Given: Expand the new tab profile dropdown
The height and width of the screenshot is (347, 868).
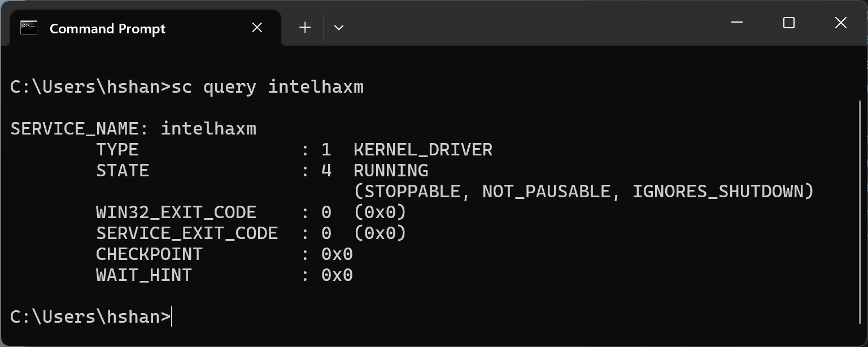Looking at the screenshot, I should pos(339,28).
